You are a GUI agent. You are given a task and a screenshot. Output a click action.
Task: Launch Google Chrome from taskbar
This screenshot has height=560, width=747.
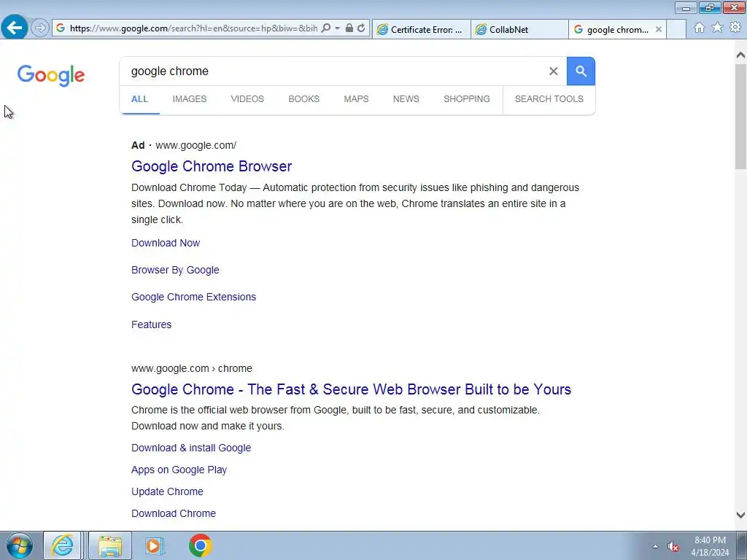tap(200, 545)
